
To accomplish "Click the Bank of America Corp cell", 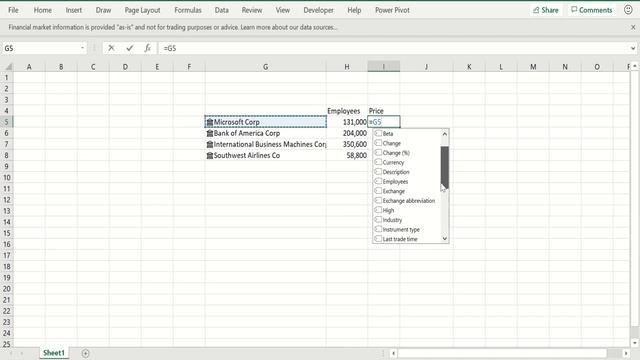I will coord(266,133).
